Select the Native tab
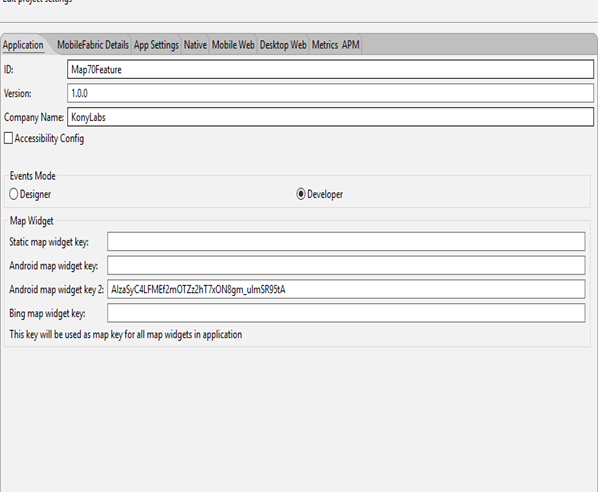This screenshot has width=598, height=492. [x=195, y=45]
